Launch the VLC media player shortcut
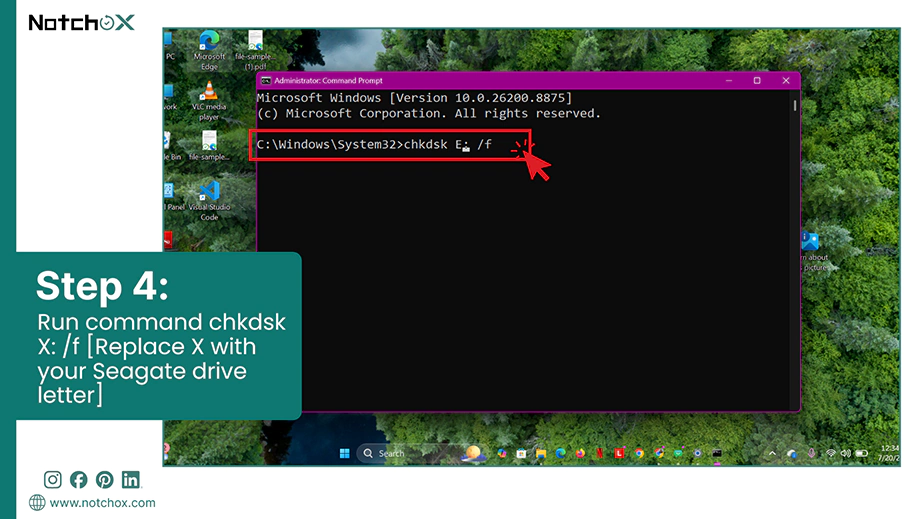The width and height of the screenshot is (922, 519). coord(209,101)
